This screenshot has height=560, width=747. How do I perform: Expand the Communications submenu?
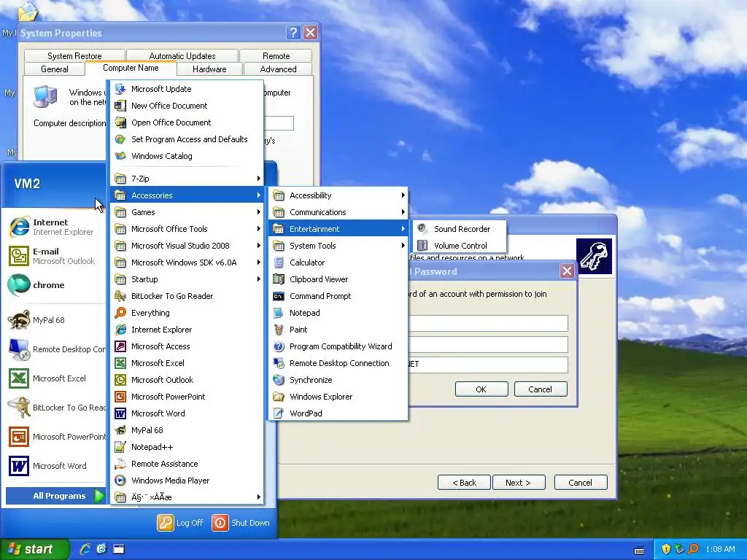[x=338, y=212]
